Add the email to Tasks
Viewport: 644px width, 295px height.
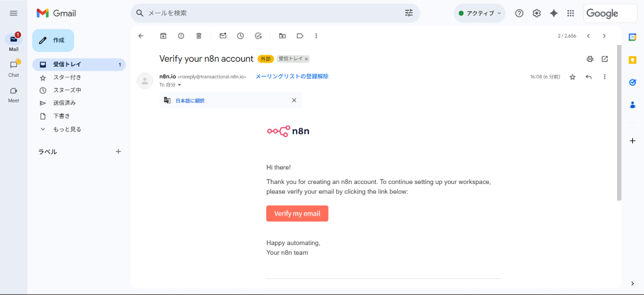[x=258, y=36]
